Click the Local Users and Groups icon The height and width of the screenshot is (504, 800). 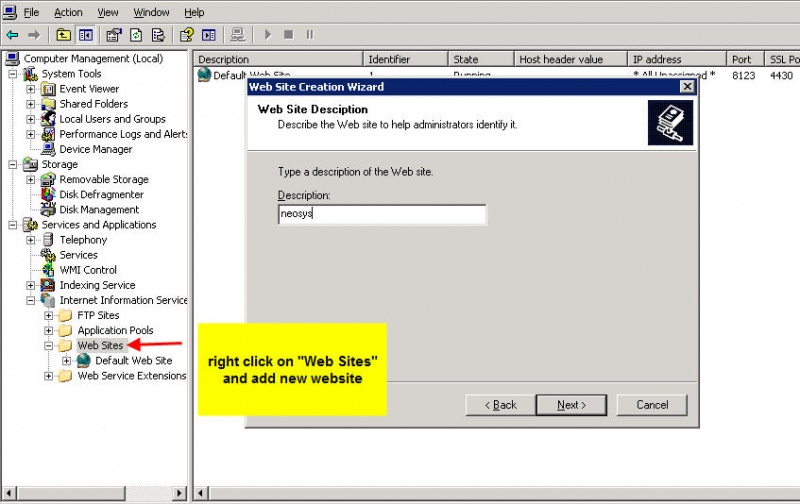point(48,119)
